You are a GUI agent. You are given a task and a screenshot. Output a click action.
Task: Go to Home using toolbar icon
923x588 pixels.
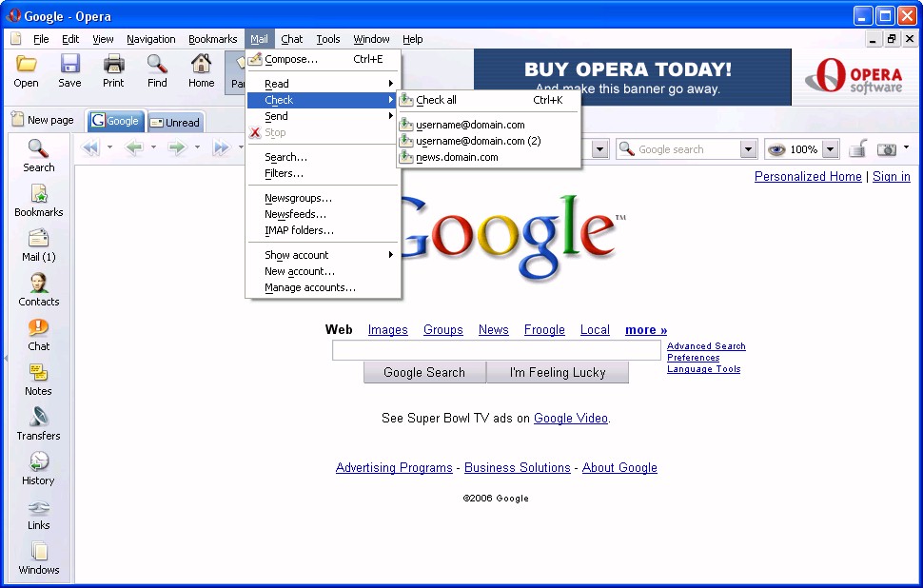pos(202,64)
